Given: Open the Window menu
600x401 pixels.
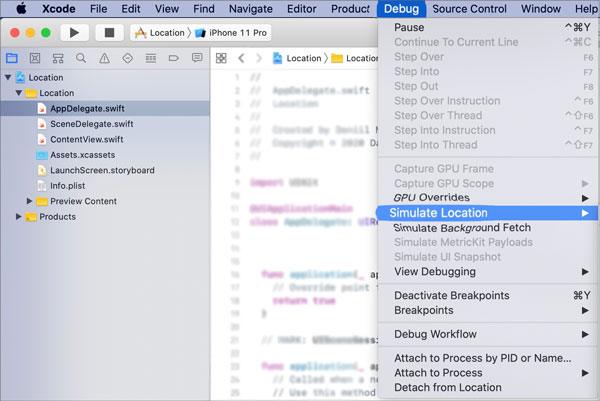Looking at the screenshot, I should (541, 8).
